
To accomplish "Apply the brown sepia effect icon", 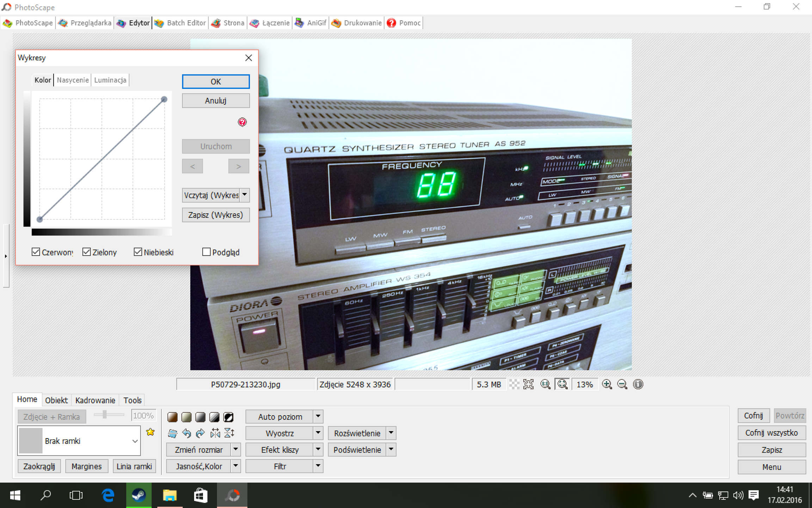I will 172,417.
